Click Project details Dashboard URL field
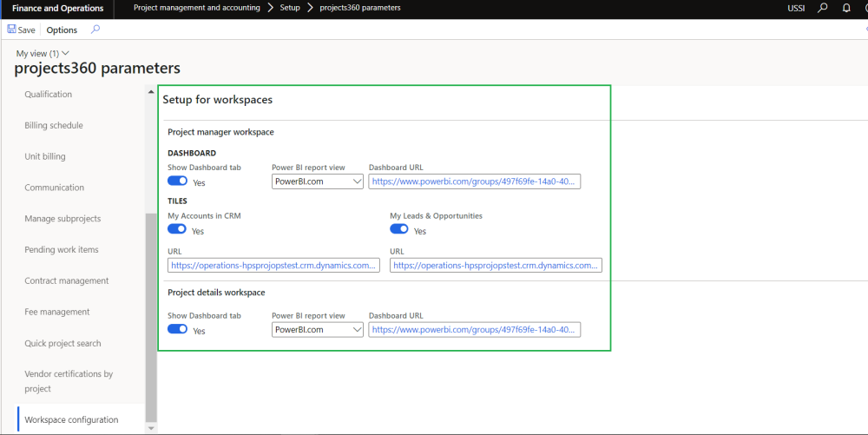 [x=475, y=330]
